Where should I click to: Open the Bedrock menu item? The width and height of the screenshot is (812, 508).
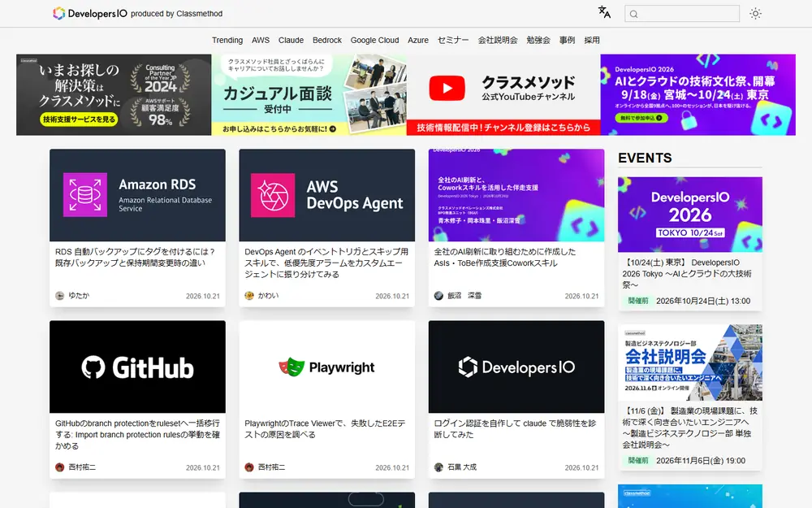(327, 40)
